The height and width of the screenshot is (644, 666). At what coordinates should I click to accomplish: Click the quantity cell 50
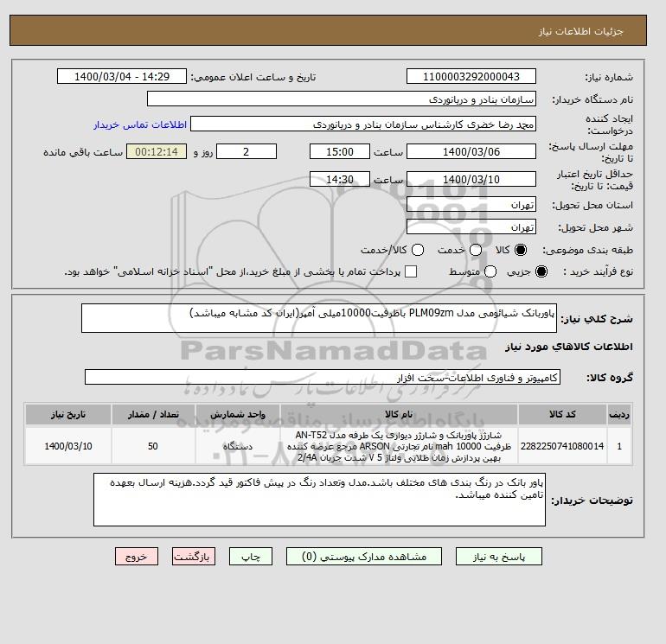[x=153, y=446]
